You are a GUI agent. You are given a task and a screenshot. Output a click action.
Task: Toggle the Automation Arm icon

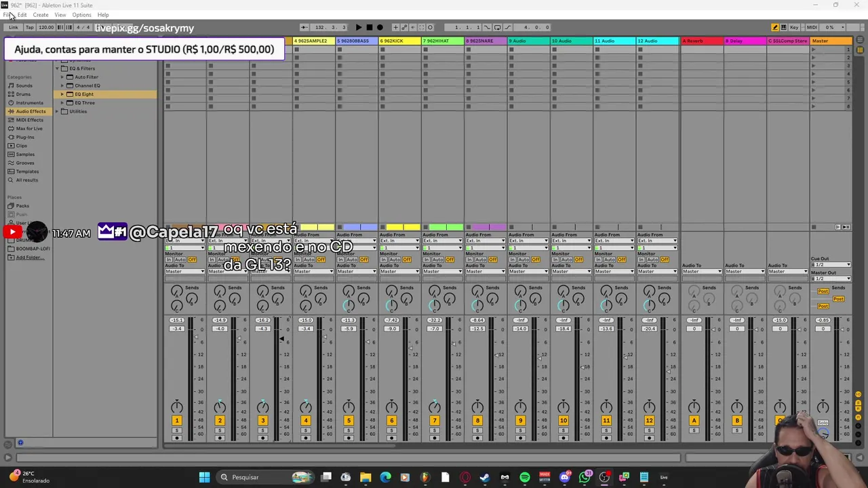coord(405,27)
